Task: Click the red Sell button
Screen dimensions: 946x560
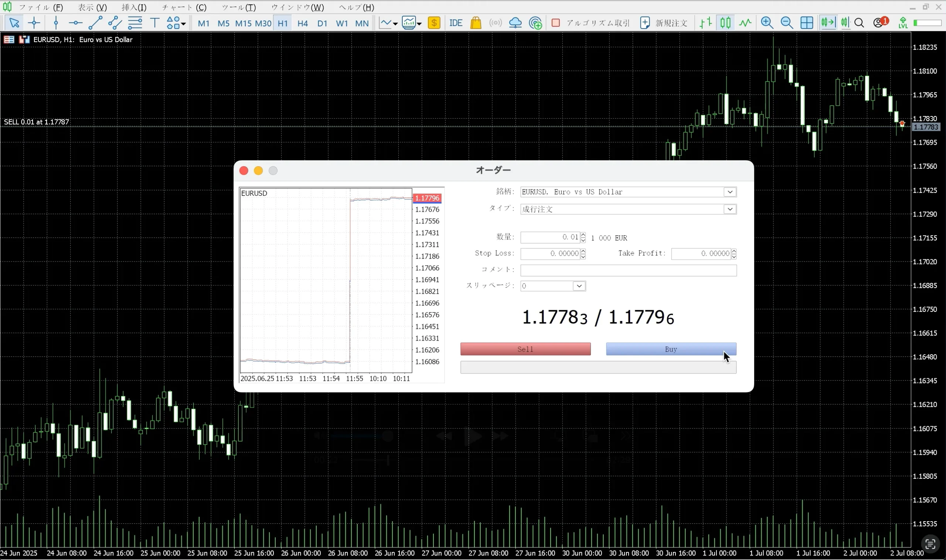Action: coord(525,349)
